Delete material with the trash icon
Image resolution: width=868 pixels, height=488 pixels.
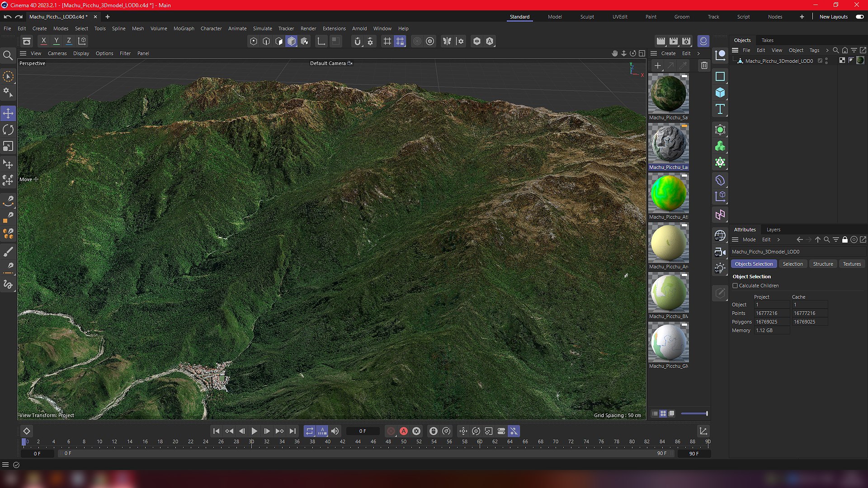pyautogui.click(x=704, y=66)
